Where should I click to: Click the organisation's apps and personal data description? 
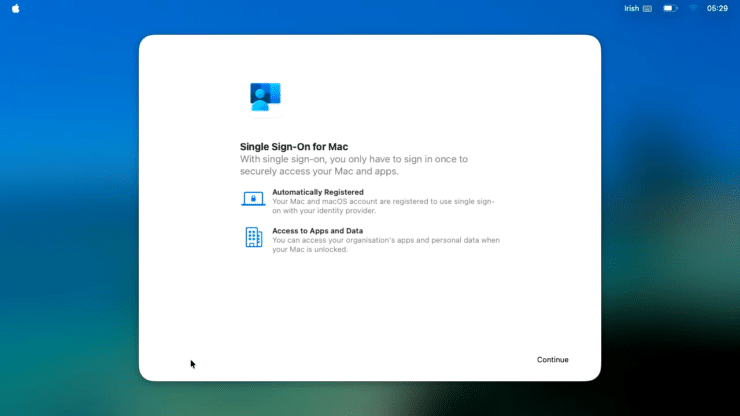click(x=386, y=245)
